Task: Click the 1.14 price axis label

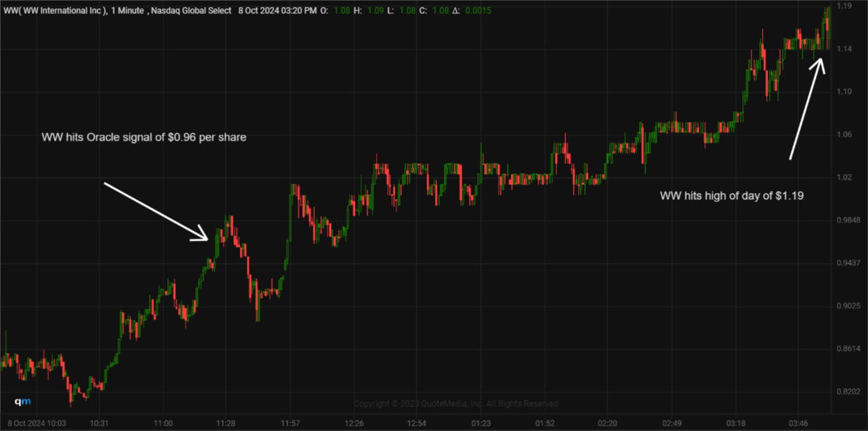Action: pyautogui.click(x=844, y=49)
